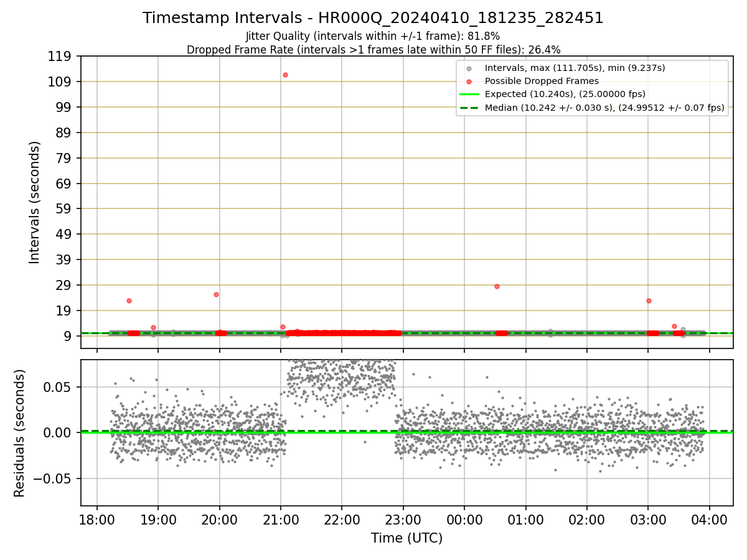Click the red dropped-frame point just before 20:00 at 25 seconds
Viewport: 747px width, 560px height.
click(x=216, y=294)
